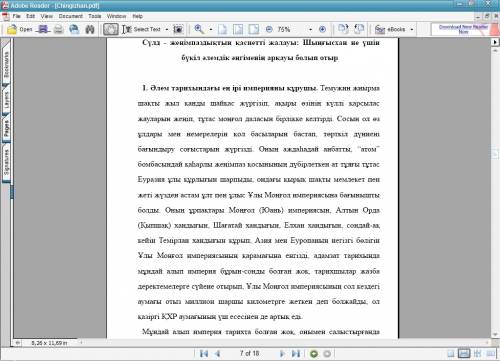Rotate page clockwise icon

pyautogui.click(x=343, y=29)
